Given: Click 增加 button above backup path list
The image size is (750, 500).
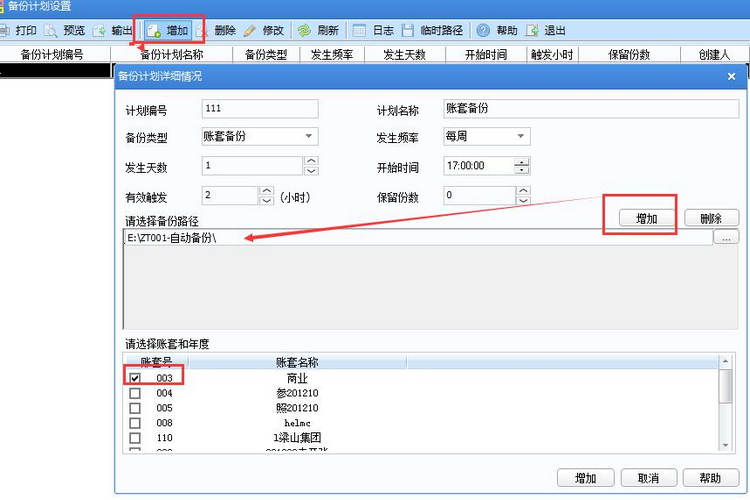Looking at the screenshot, I should tap(647, 218).
